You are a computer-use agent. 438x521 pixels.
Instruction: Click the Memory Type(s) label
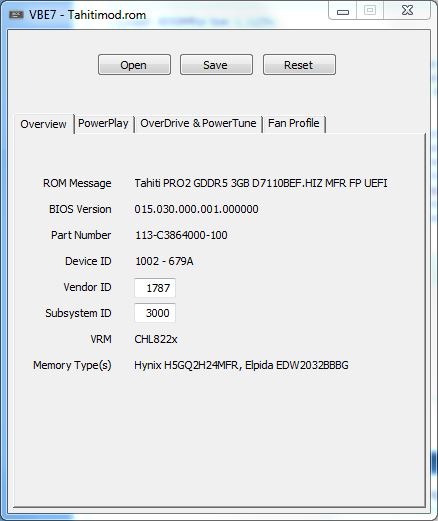pyautogui.click(x=72, y=365)
